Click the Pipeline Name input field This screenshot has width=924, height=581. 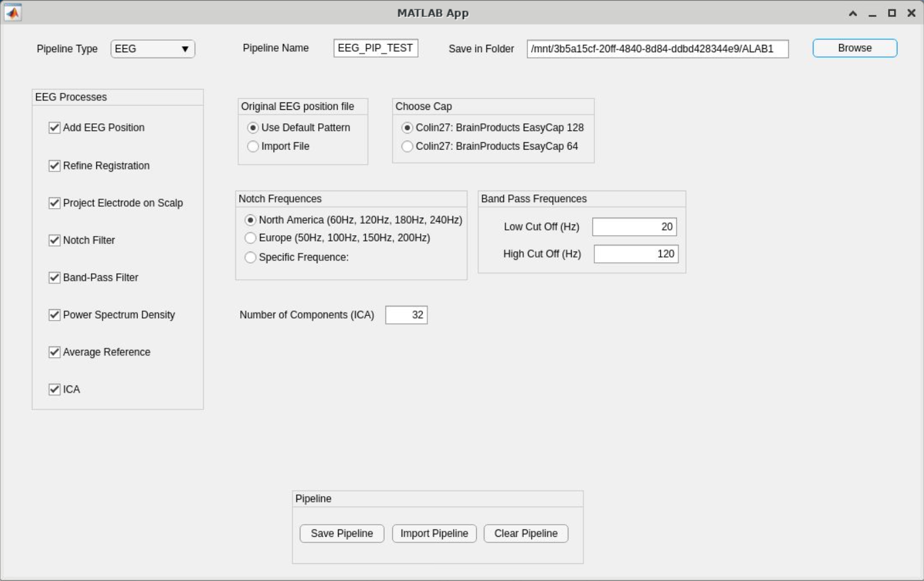(376, 48)
